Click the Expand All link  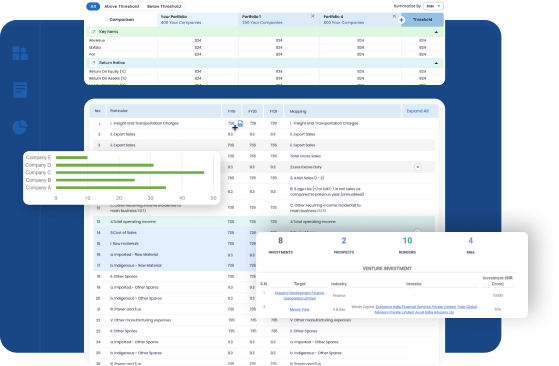(417, 111)
